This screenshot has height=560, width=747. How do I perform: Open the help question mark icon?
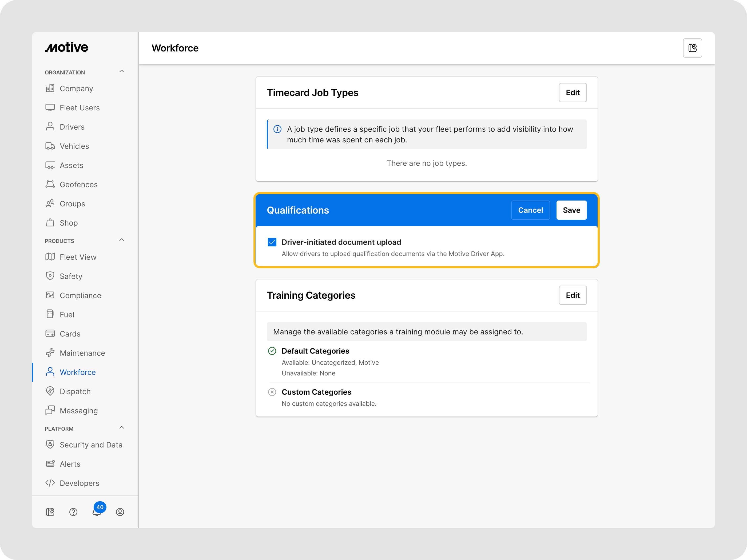click(x=73, y=512)
